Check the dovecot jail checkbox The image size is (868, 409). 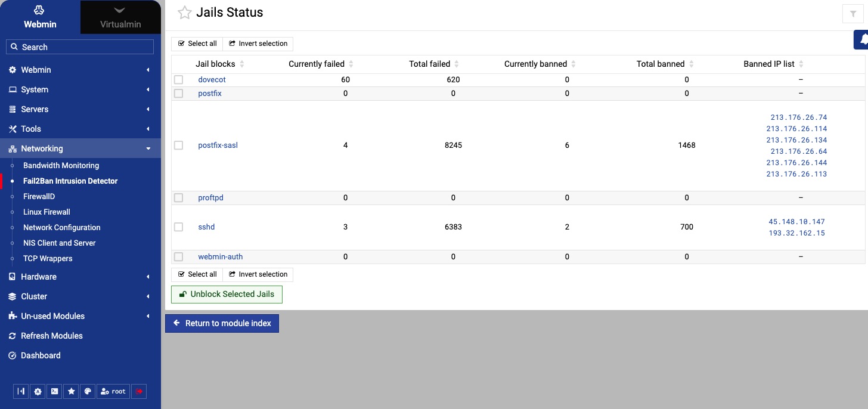coord(178,80)
